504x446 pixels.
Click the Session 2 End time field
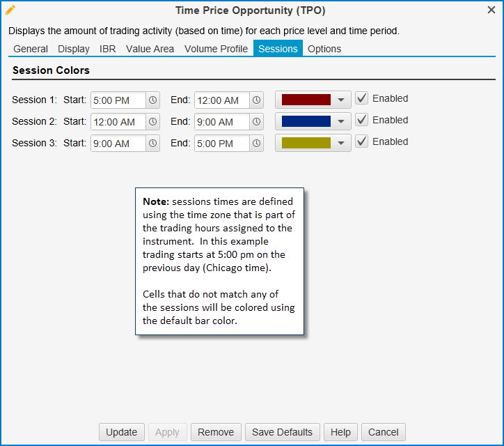(x=221, y=122)
